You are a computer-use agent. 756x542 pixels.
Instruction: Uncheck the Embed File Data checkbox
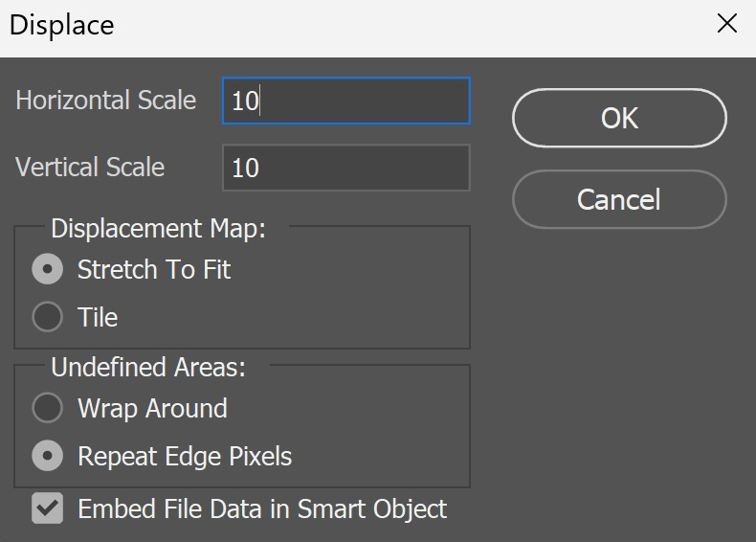click(x=47, y=508)
